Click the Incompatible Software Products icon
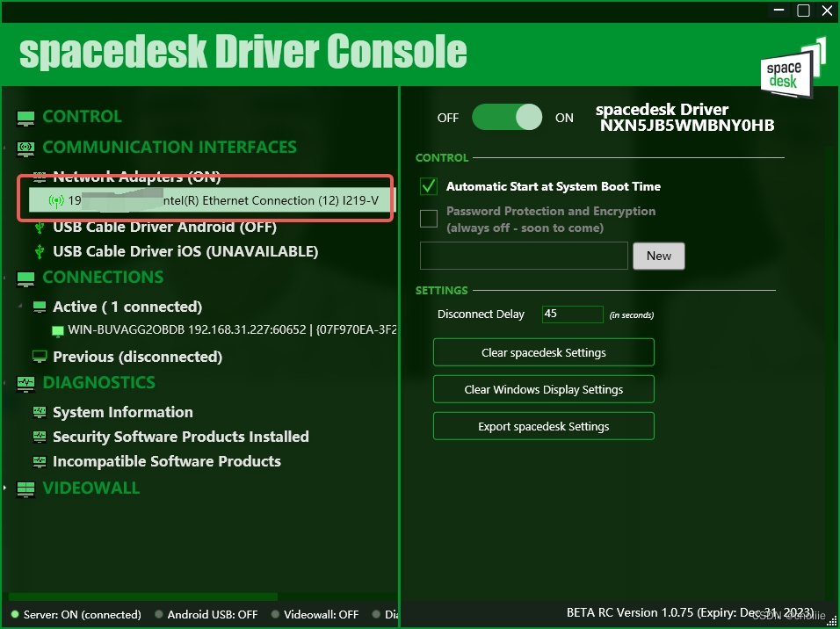This screenshot has height=629, width=840. pyautogui.click(x=40, y=461)
